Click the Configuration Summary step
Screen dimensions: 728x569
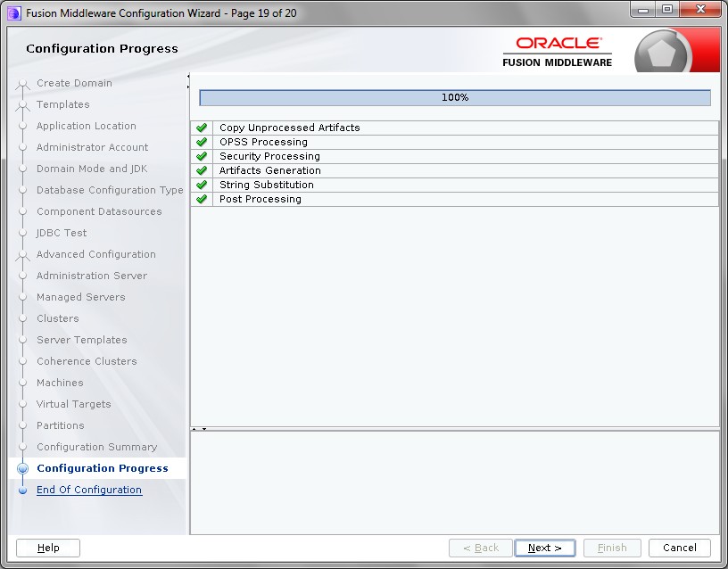pyautogui.click(x=97, y=447)
